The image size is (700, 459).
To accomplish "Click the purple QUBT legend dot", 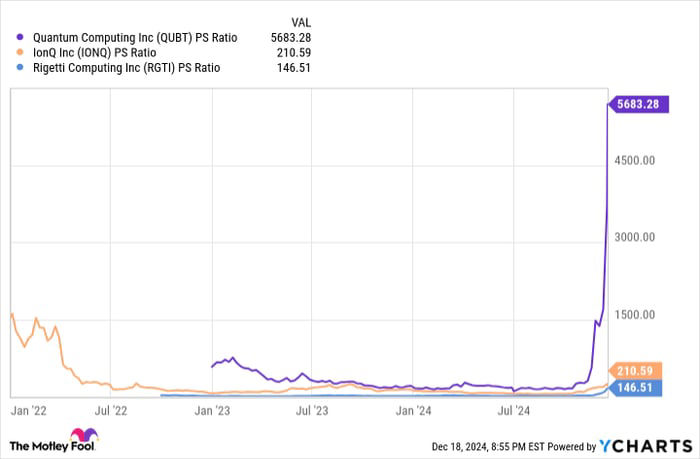I will point(22,38).
